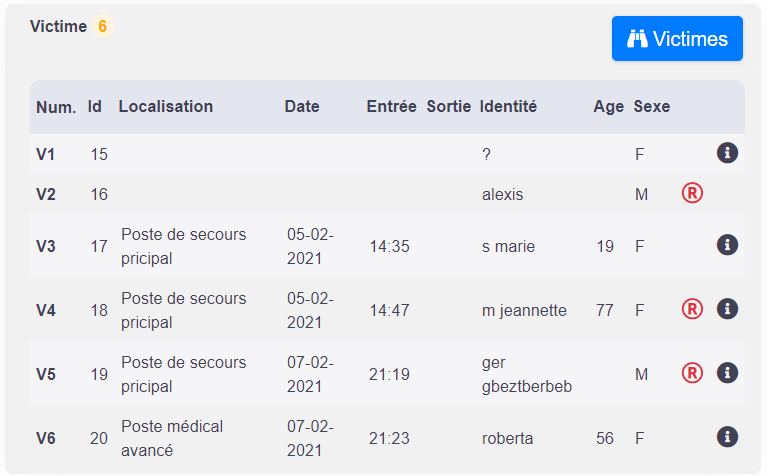This screenshot has width=767, height=476.
Task: Select the V3 row number cell
Action: [46, 246]
